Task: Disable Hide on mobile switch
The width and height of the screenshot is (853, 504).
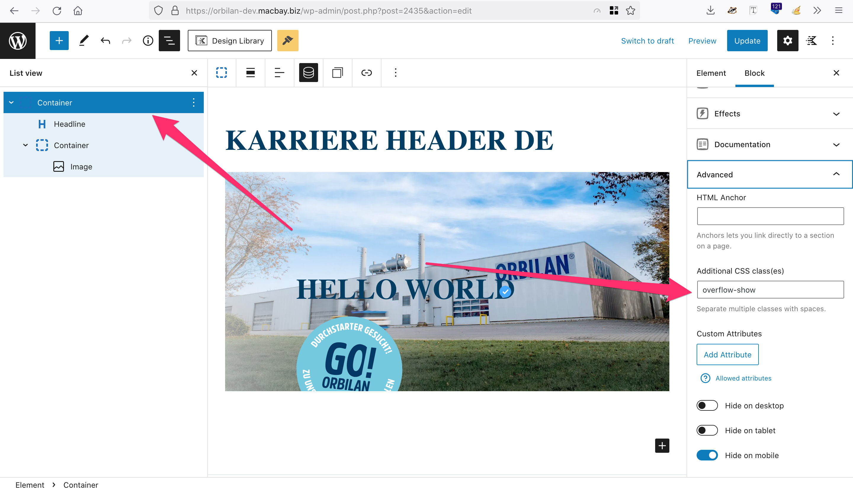Action: coord(707,455)
